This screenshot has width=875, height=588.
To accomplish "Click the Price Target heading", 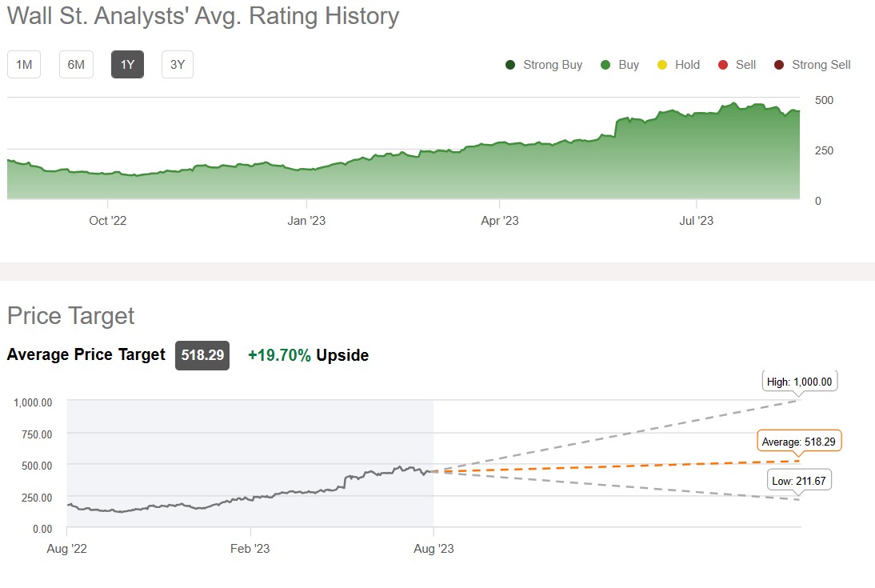I will tap(71, 316).
